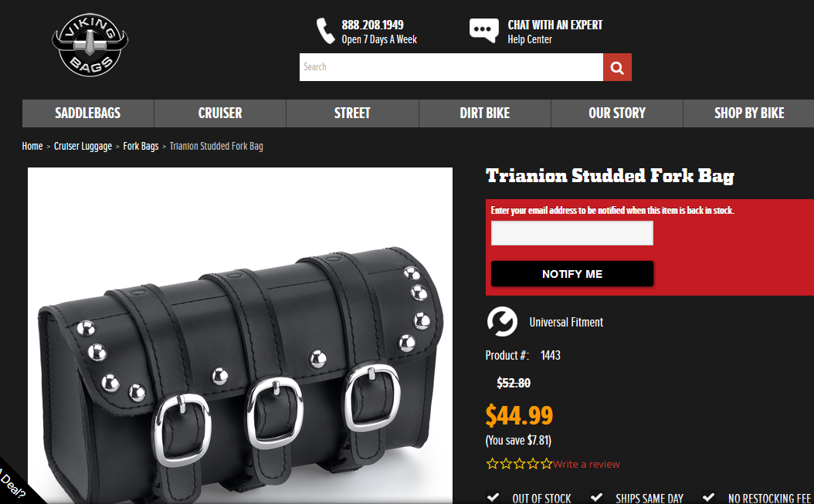Click the phone handset icon
The width and height of the screenshot is (814, 504).
click(325, 31)
